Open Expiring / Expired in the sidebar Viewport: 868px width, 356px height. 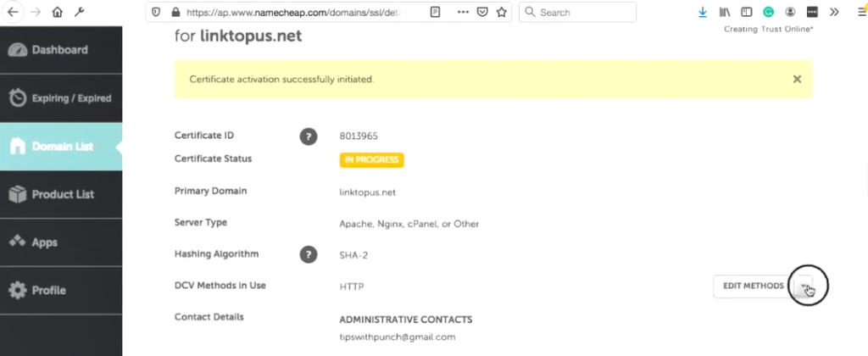[61, 98]
